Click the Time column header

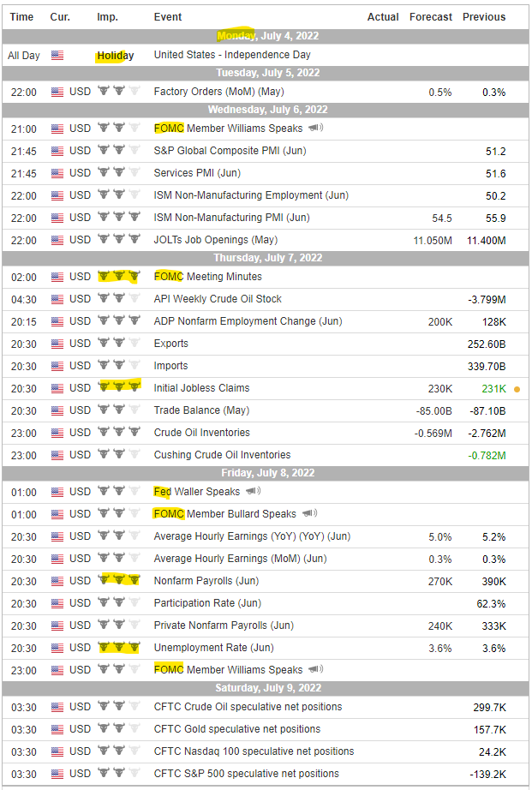coord(21,16)
